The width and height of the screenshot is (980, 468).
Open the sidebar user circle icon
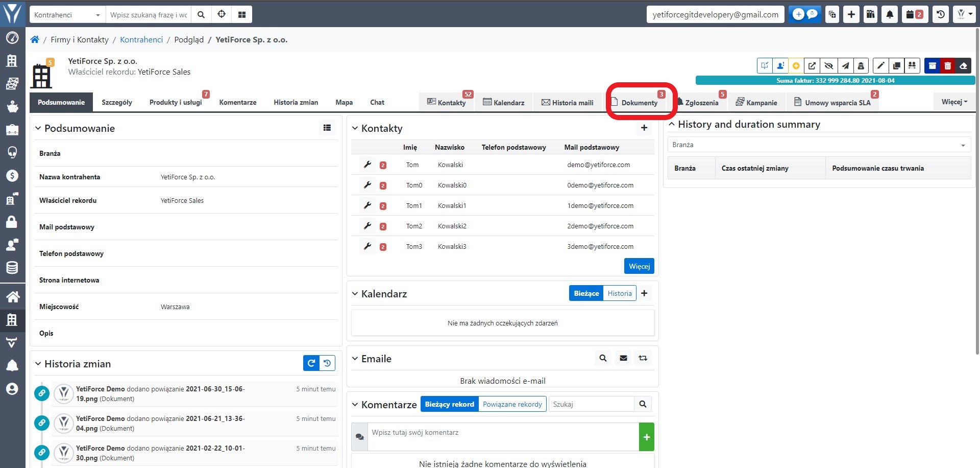pos(12,389)
